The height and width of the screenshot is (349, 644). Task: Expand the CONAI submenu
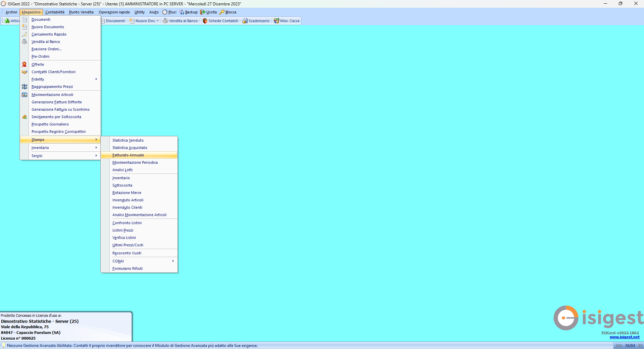(x=173, y=261)
